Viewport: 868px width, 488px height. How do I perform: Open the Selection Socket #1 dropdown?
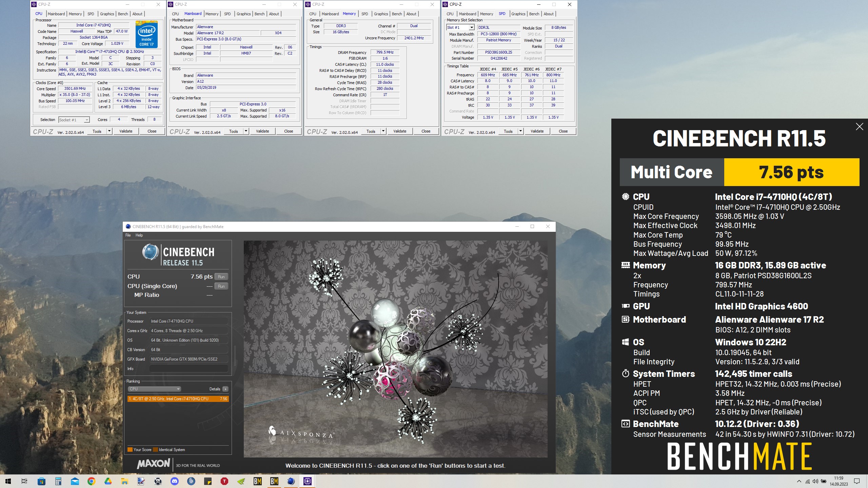(74, 120)
